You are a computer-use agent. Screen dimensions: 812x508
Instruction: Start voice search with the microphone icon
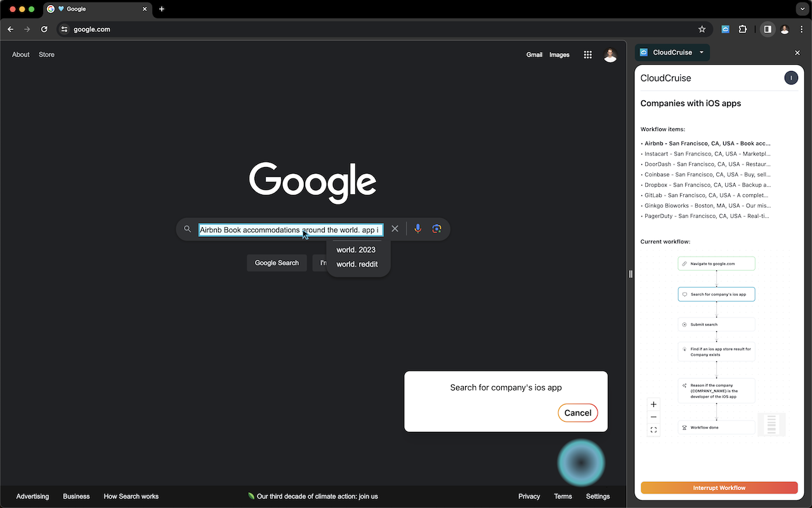[417, 229]
